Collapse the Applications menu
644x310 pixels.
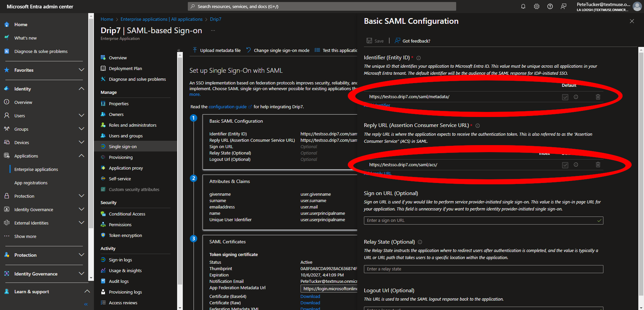pos(81,156)
